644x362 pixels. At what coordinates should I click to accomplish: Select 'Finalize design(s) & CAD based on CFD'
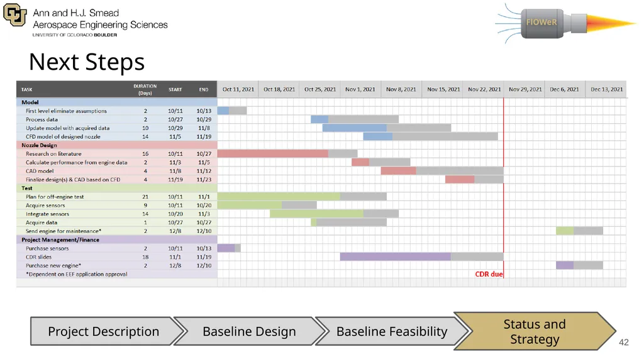click(73, 180)
